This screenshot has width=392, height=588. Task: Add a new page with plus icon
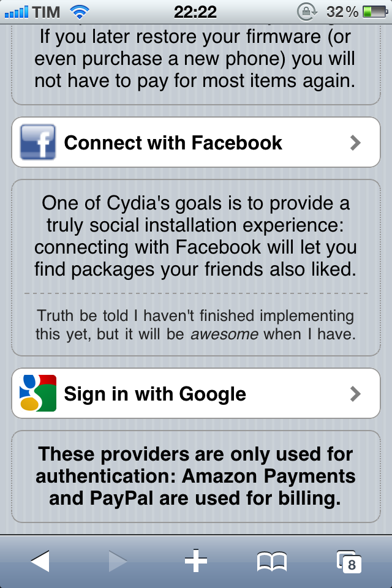pyautogui.click(x=196, y=560)
